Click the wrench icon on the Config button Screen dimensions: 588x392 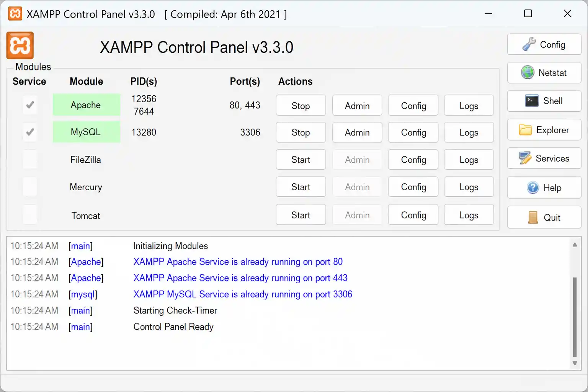(529, 44)
